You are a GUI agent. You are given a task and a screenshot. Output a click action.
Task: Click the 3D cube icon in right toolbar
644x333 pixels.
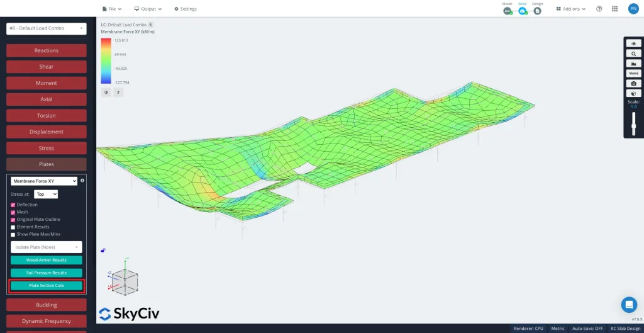pyautogui.click(x=633, y=93)
